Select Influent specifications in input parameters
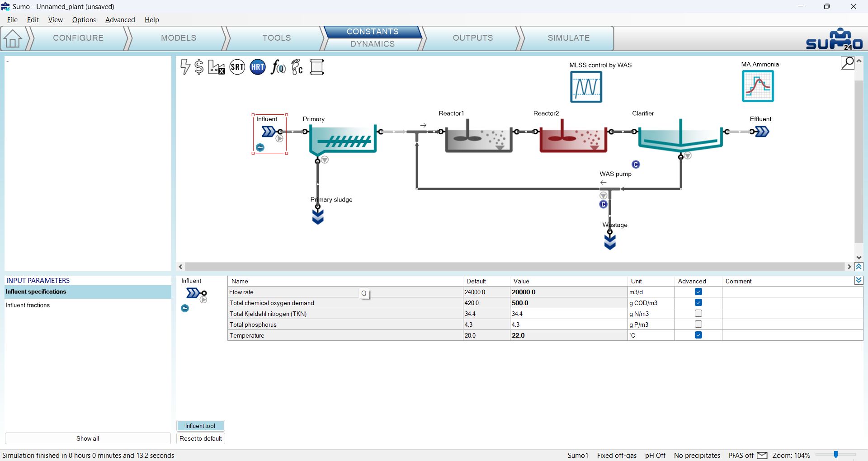 [x=88, y=292]
